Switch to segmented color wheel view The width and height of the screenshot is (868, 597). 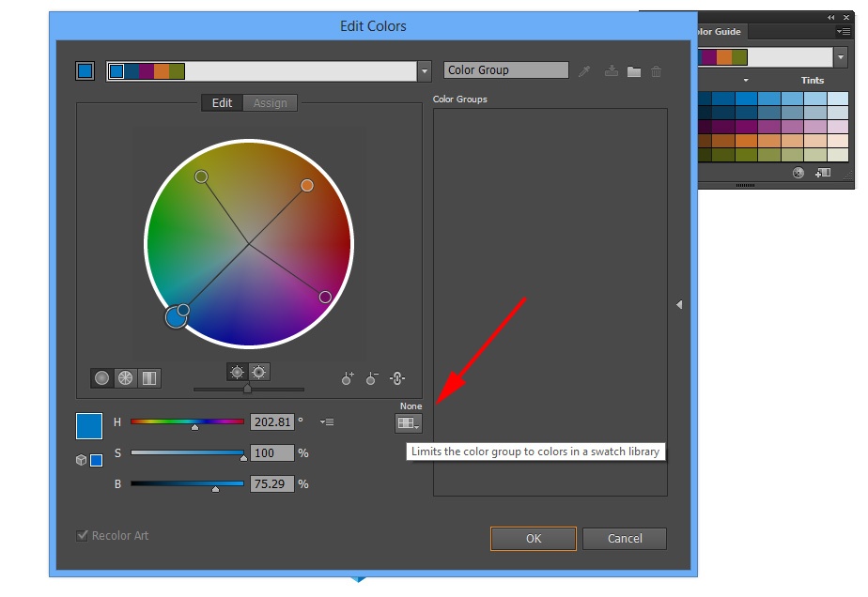(126, 378)
